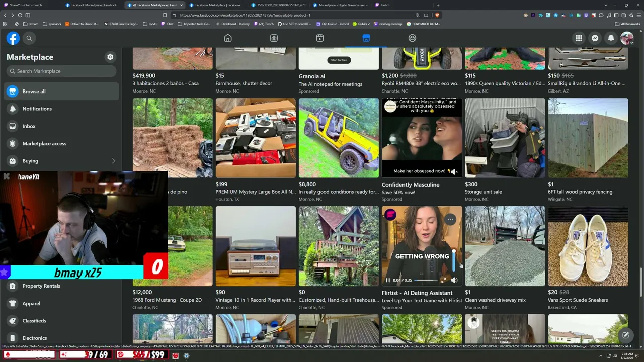Open the stream bookmarks folder
This screenshot has height=362, width=644.
[31, 24]
